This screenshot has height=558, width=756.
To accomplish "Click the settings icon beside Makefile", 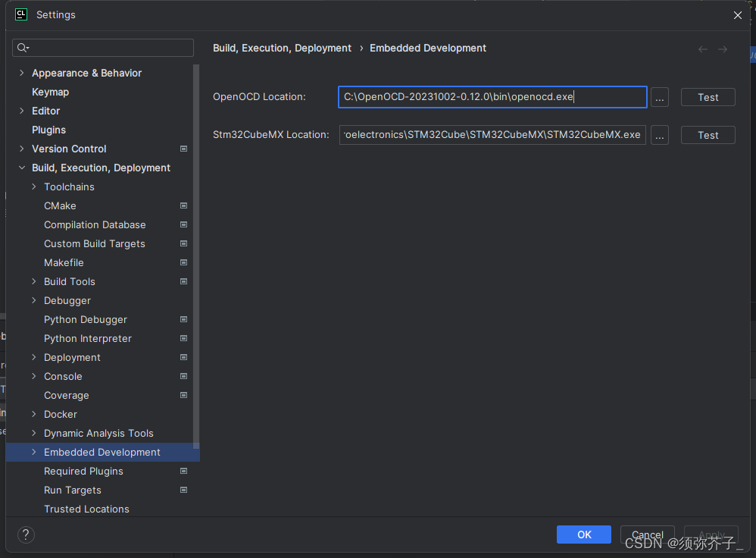I will point(183,262).
